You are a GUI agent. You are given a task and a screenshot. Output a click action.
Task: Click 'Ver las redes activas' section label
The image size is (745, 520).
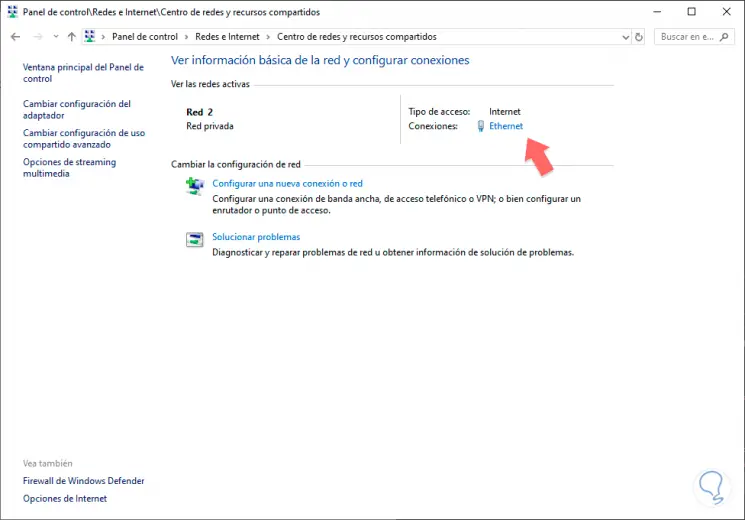[210, 84]
